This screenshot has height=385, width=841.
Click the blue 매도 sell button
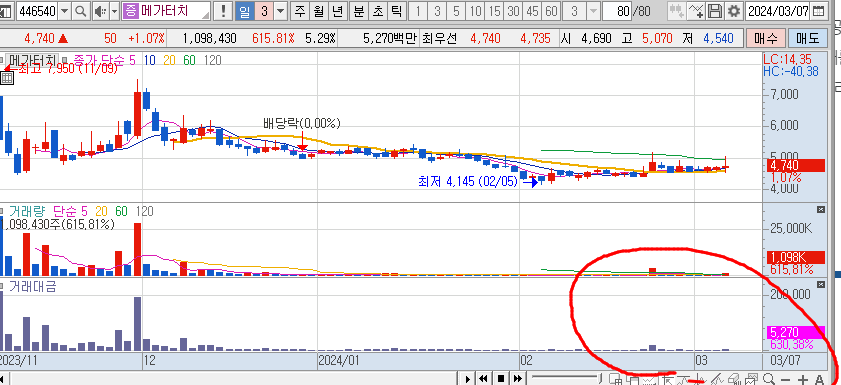[x=808, y=39]
